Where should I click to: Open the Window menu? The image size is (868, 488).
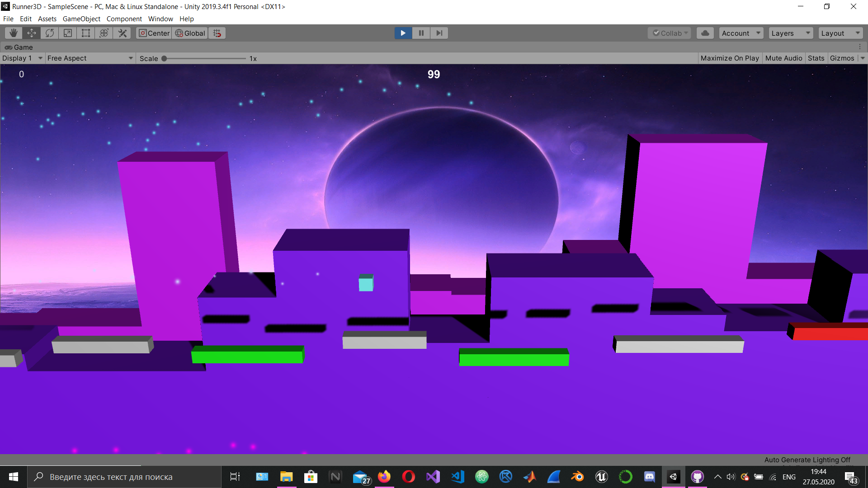(x=160, y=19)
